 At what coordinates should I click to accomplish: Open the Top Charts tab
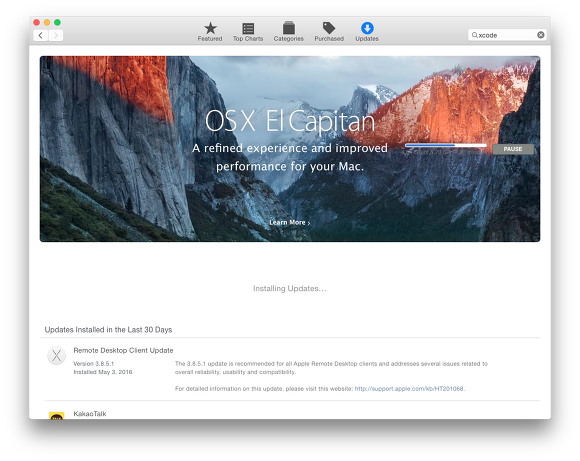tap(248, 31)
